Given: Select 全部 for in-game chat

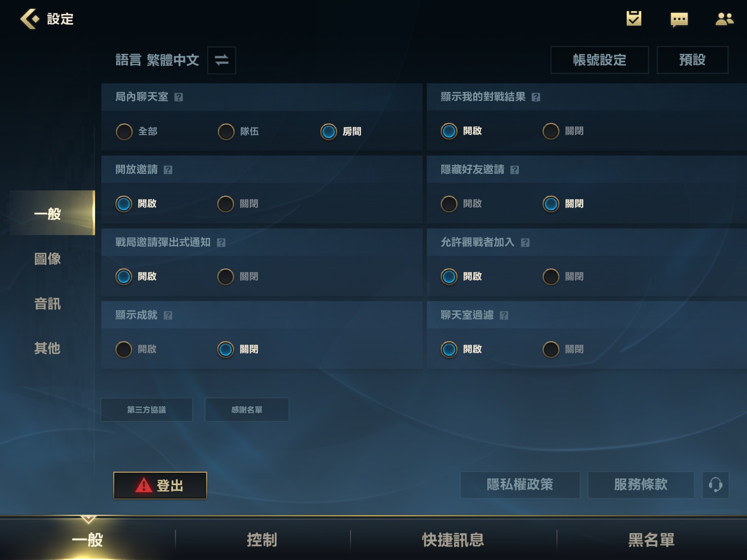Looking at the screenshot, I should pyautogui.click(x=137, y=131).
